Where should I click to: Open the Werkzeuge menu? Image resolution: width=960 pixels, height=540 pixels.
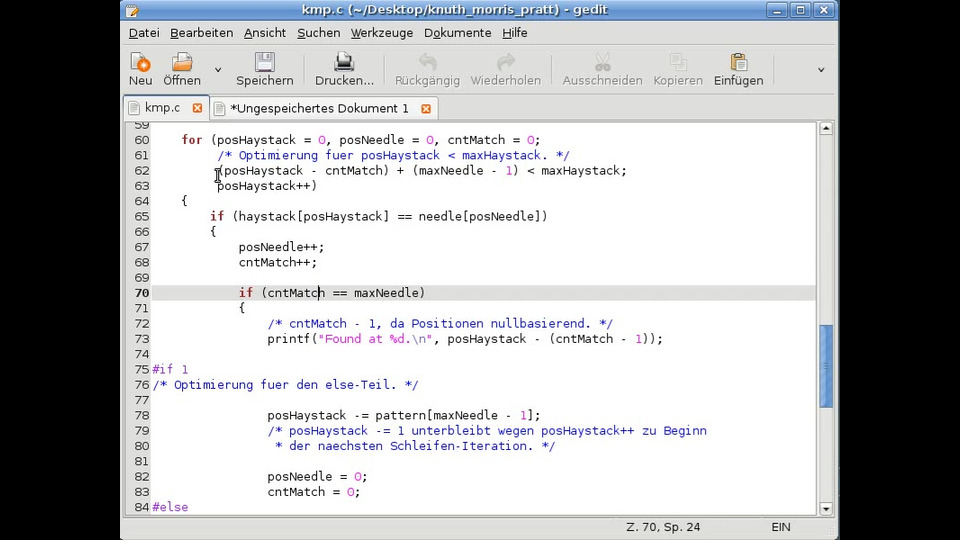381,33
